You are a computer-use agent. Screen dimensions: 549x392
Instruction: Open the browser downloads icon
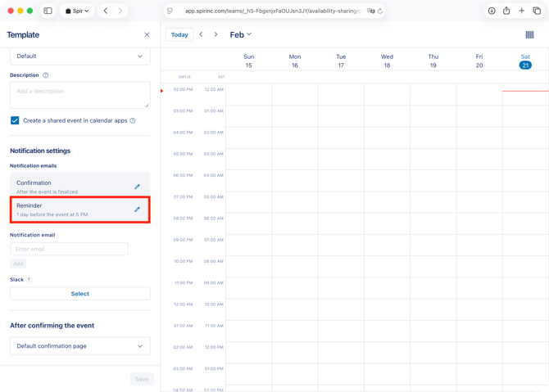point(492,11)
